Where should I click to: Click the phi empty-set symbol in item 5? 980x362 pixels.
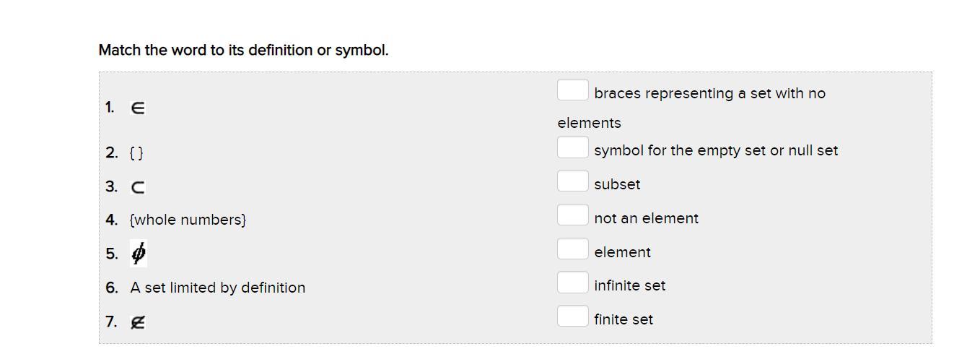139,254
